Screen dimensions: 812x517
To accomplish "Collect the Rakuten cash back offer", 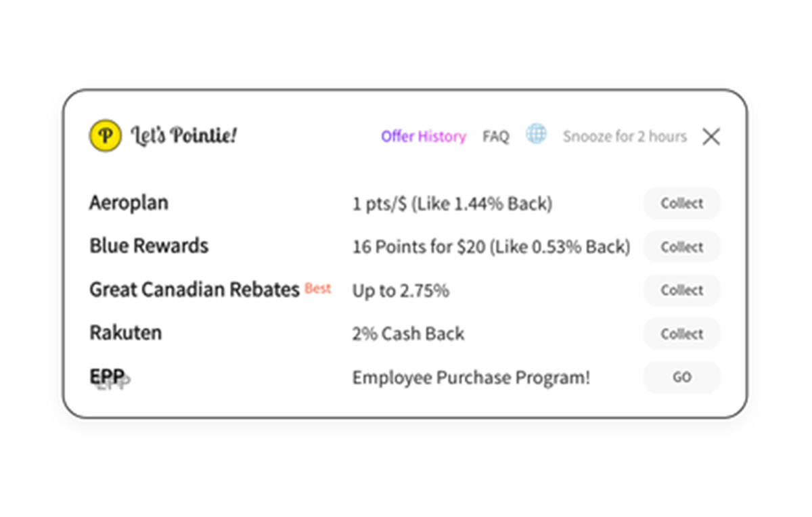I will click(682, 334).
